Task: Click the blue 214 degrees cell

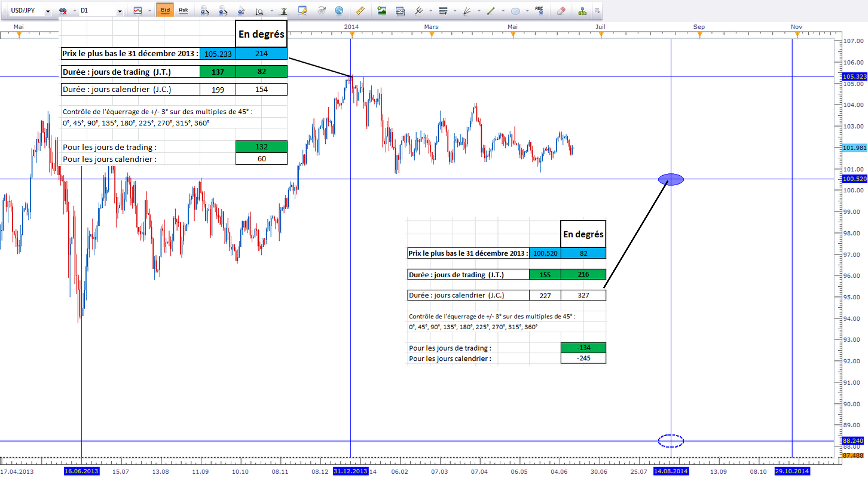Action: [262, 53]
